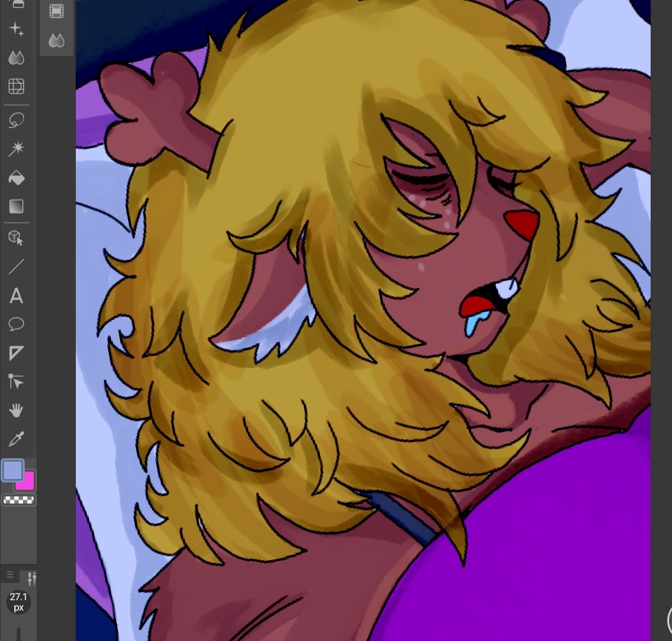Open the film strip sub tool group
The height and width of the screenshot is (641, 672).
coord(56,11)
